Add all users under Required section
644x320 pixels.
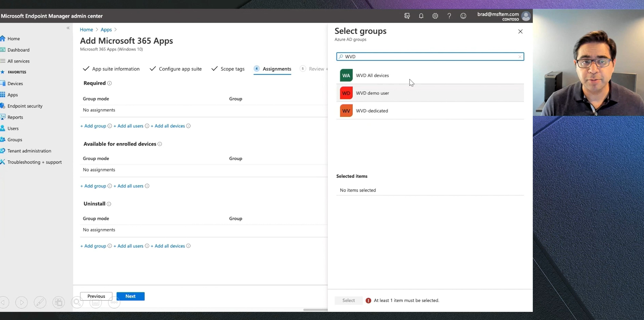(x=129, y=126)
